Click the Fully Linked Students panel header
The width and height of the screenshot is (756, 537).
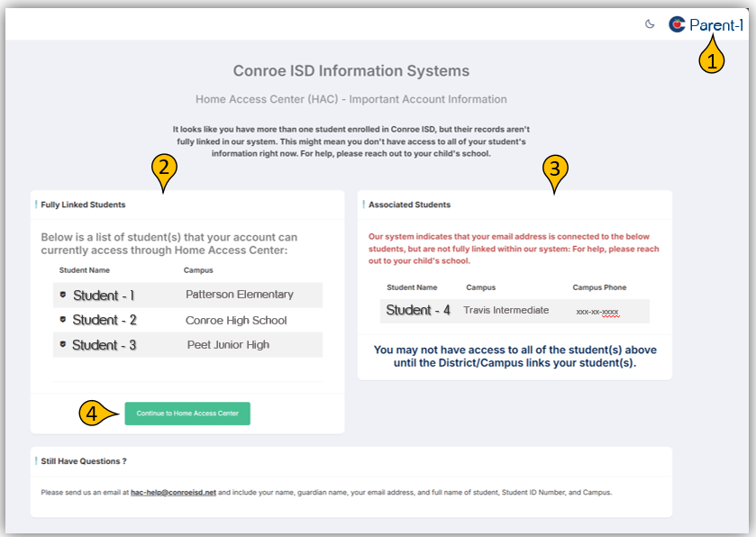83,205
